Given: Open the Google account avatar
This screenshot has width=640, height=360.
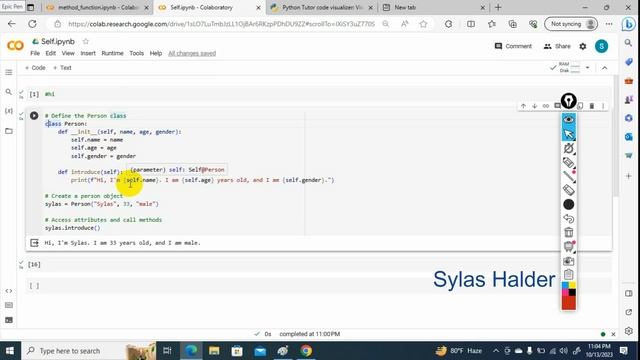Looking at the screenshot, I should coord(601,46).
